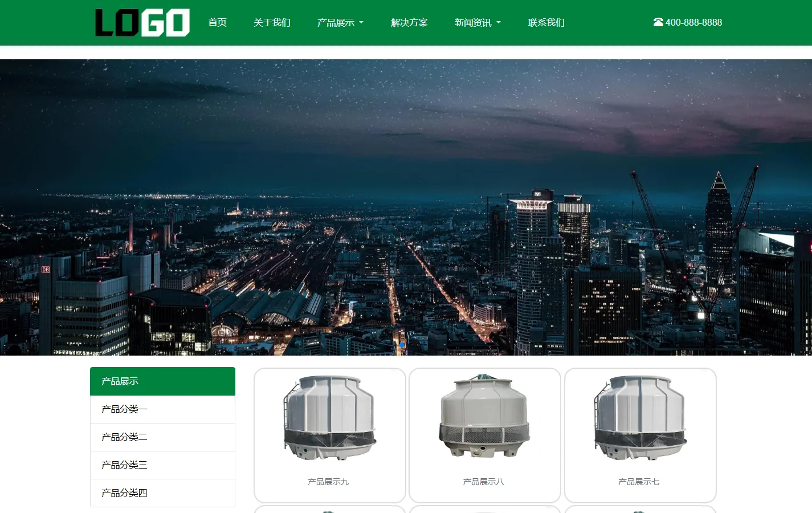This screenshot has width=812, height=513.
Task: Click the cooling tower thumbnail above 产品展示九
Action: coord(330,418)
